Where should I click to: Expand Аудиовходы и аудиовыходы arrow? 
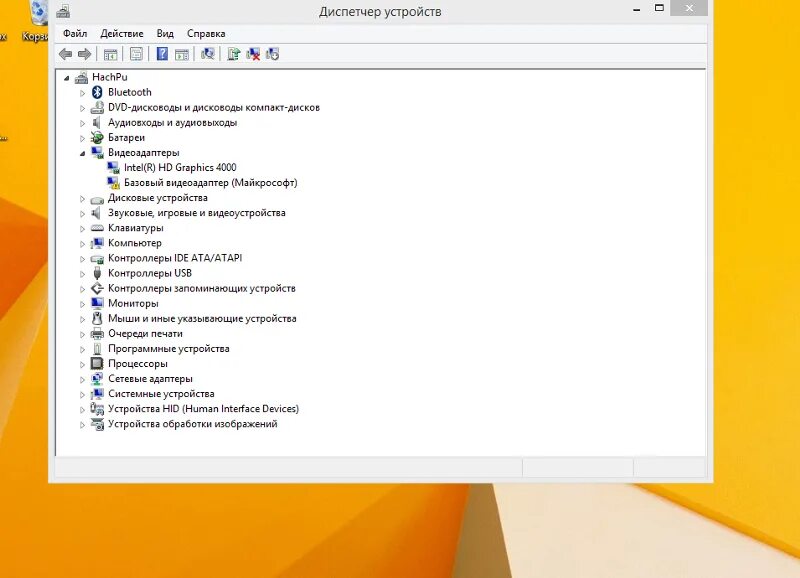[82, 123]
